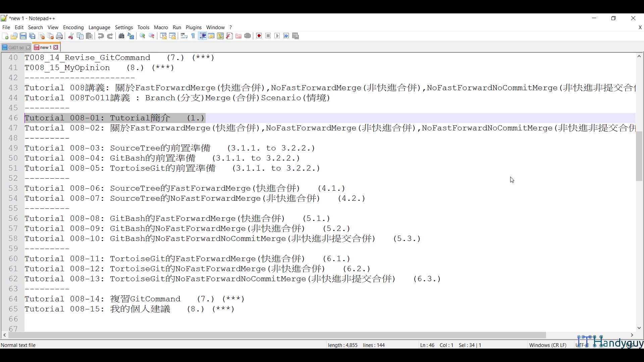The width and height of the screenshot is (644, 362).
Task: Open the Replace dialog icon
Action: point(131,36)
